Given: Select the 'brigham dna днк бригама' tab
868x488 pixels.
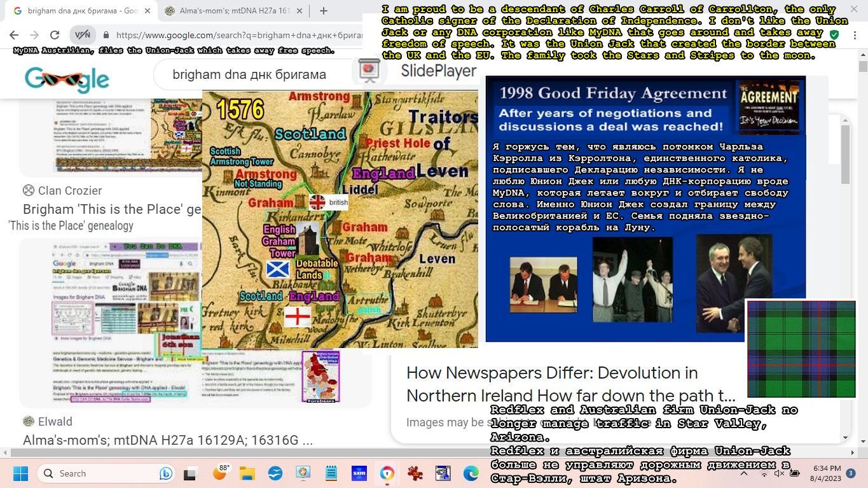Looking at the screenshot, I should tap(81, 11).
